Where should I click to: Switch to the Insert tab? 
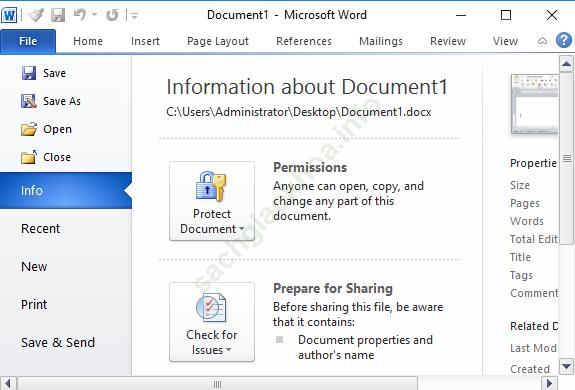(x=145, y=41)
